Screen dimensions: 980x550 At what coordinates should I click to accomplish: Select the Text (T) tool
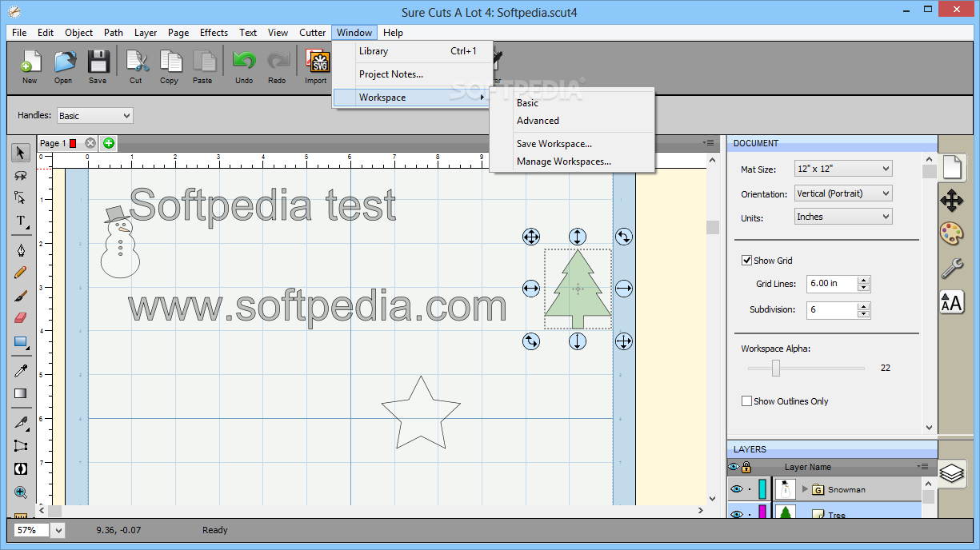click(21, 221)
